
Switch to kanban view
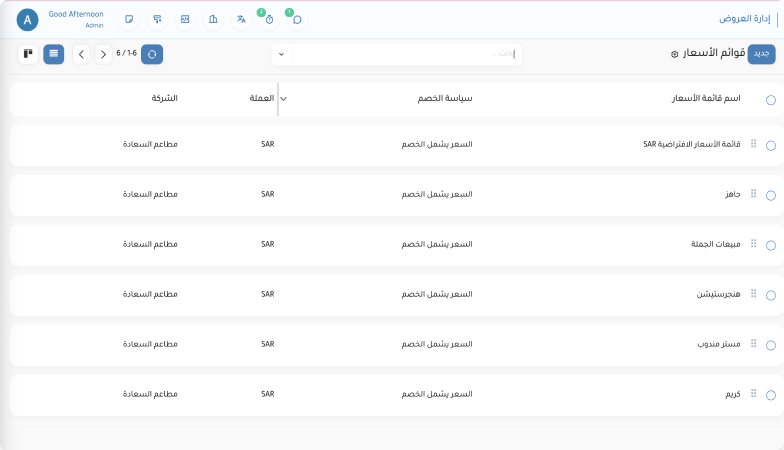pos(28,54)
